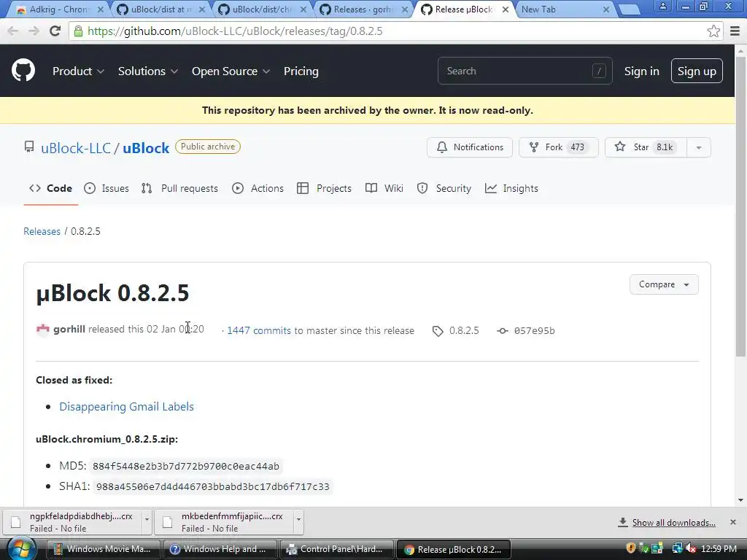Click the SHA1 hash value text
This screenshot has width=747, height=560.
(212, 486)
